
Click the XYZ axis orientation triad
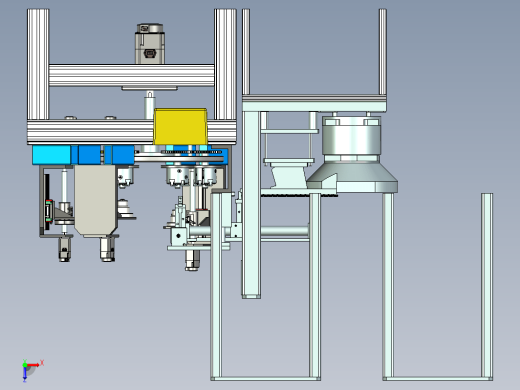pos(32,370)
